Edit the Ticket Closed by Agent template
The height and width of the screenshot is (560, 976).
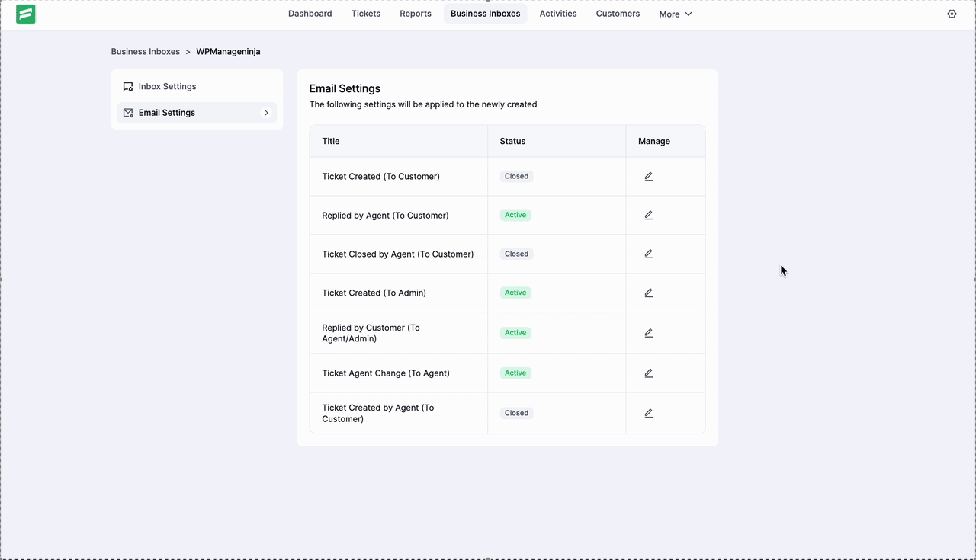(x=648, y=254)
